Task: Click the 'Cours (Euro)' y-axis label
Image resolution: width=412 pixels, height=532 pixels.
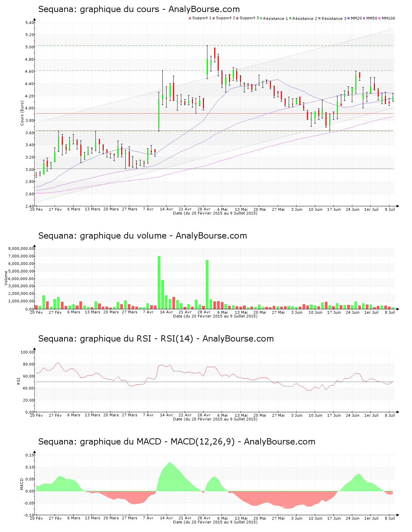Action: 22,113
